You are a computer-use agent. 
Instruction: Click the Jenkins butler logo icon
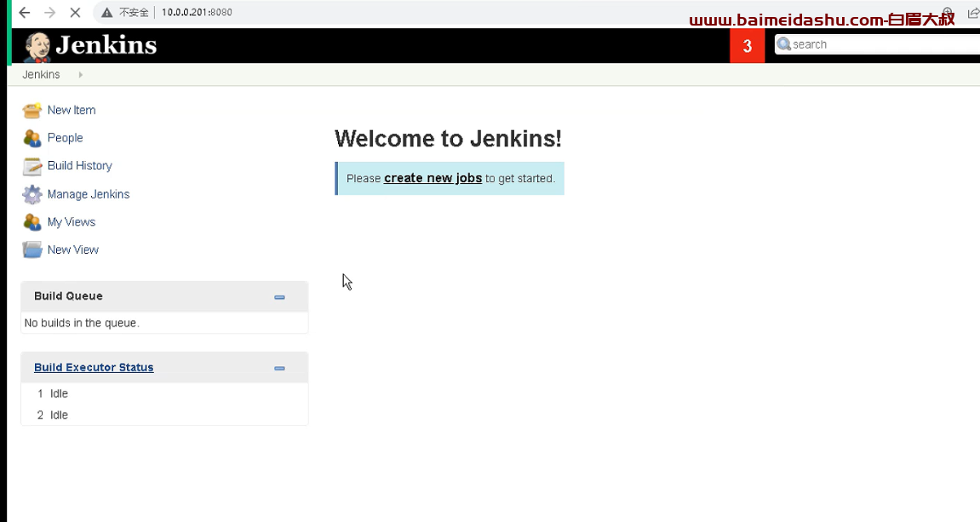pos(37,47)
